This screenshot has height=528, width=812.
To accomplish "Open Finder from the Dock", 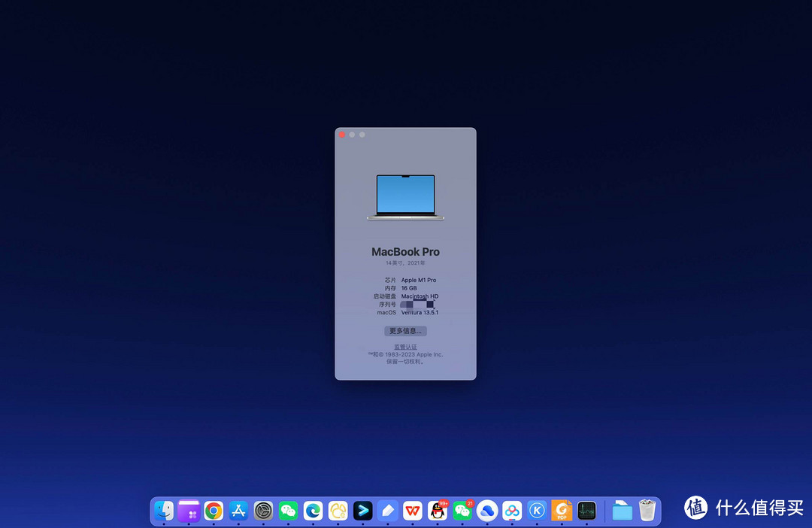I will coord(164,511).
